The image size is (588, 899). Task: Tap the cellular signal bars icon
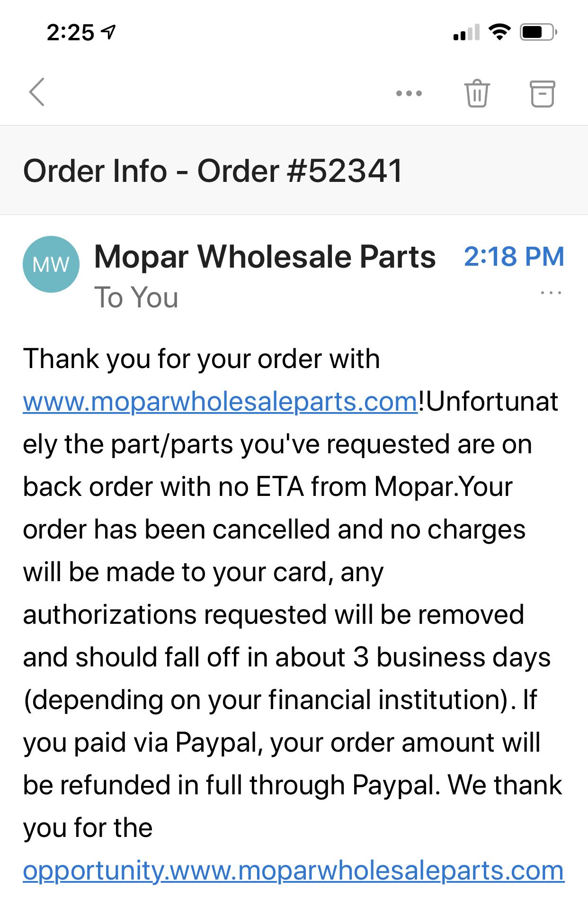[466, 32]
